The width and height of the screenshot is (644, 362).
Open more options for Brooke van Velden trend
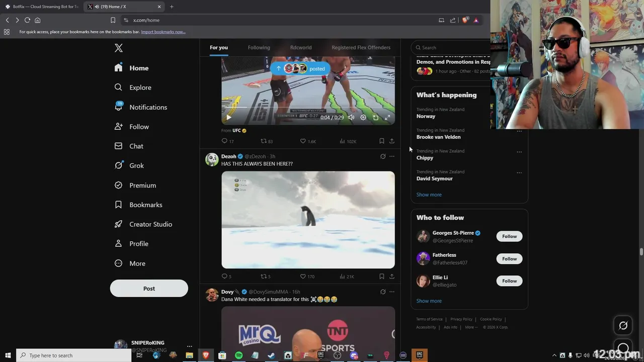point(519,131)
